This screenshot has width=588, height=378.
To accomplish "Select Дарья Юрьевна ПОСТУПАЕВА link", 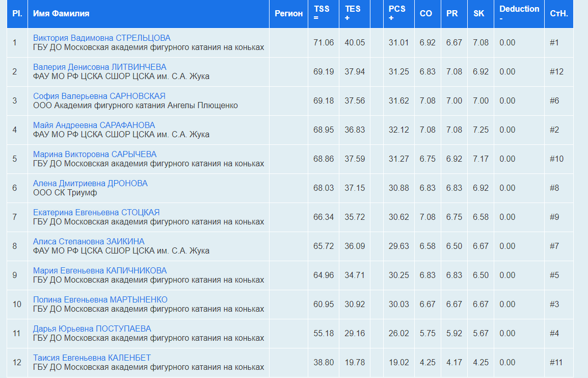I will [x=92, y=329].
